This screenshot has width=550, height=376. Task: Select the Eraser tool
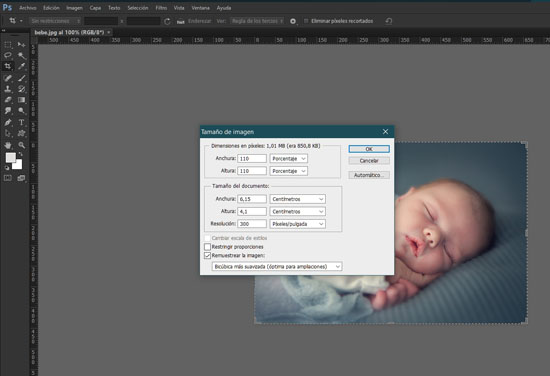click(x=8, y=100)
